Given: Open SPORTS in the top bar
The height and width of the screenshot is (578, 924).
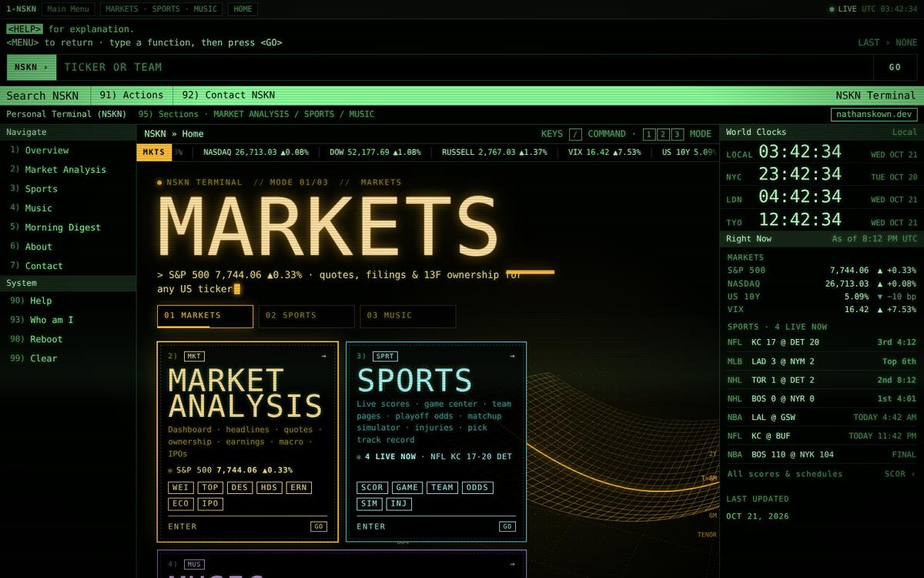Looking at the screenshot, I should click(166, 9).
